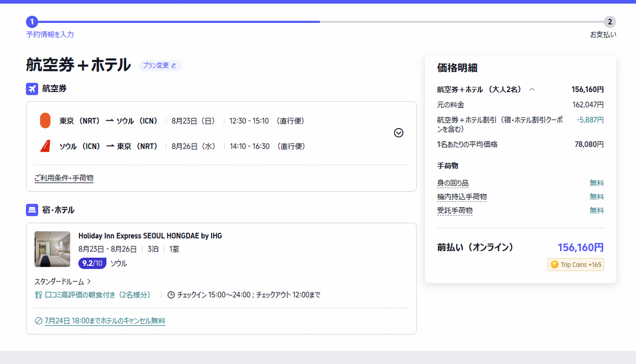This screenshot has width=636, height=364.
Task: Click the free cancellation circle icon
Action: pos(38,321)
